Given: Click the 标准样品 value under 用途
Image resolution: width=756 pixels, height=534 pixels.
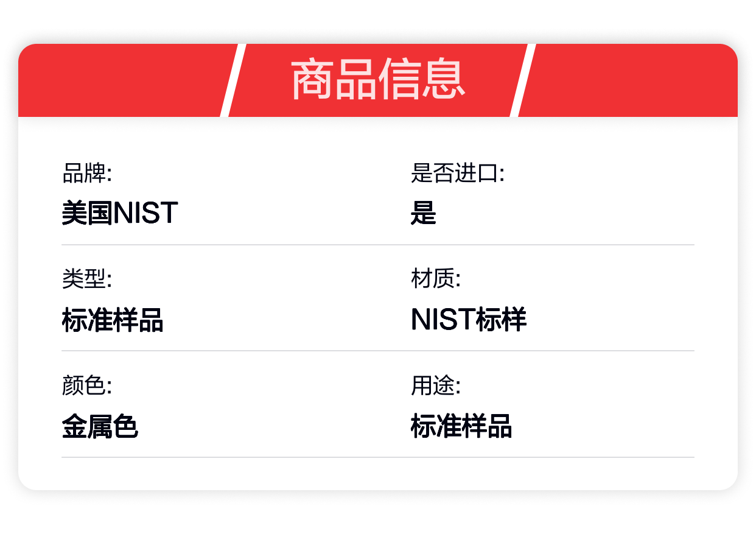Looking at the screenshot, I should pyautogui.click(x=461, y=426).
